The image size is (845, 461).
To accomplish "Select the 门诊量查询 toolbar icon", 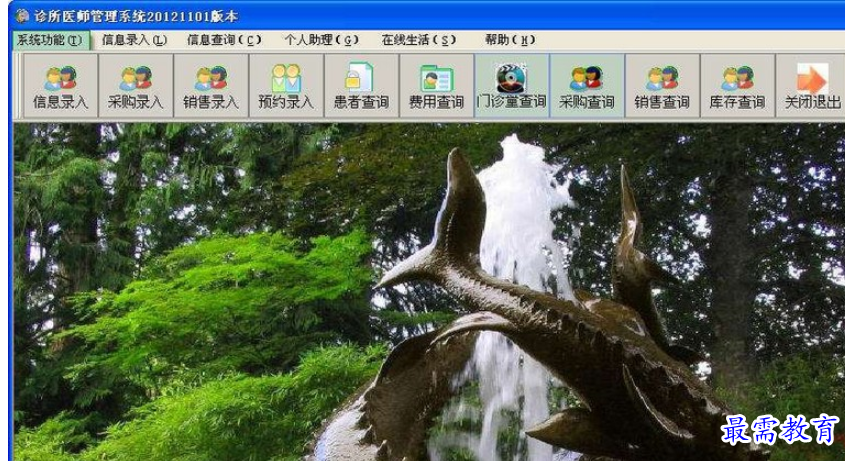I will (x=512, y=86).
